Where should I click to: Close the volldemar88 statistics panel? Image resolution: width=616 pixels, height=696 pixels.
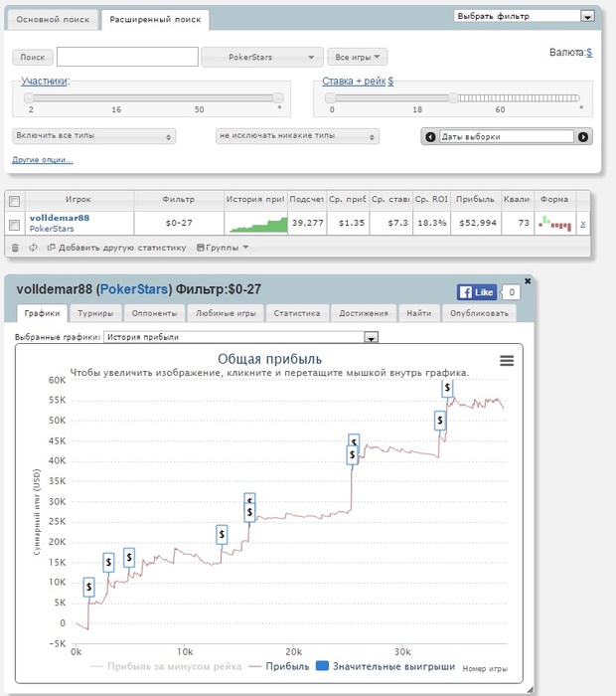[x=528, y=281]
